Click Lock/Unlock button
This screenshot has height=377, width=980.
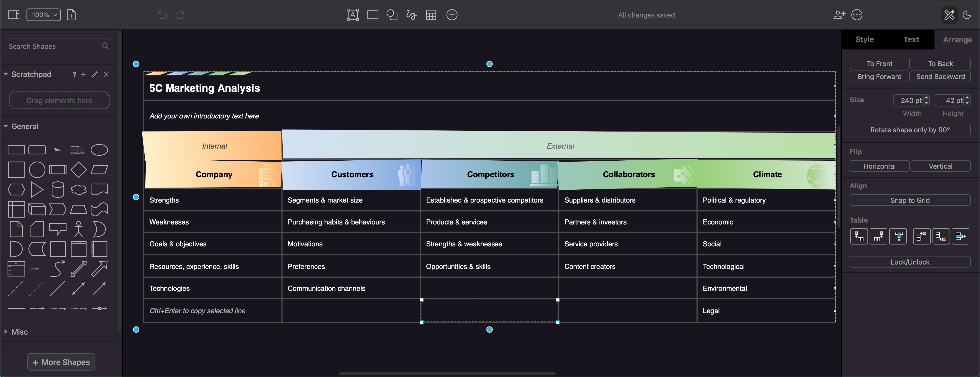pos(910,262)
